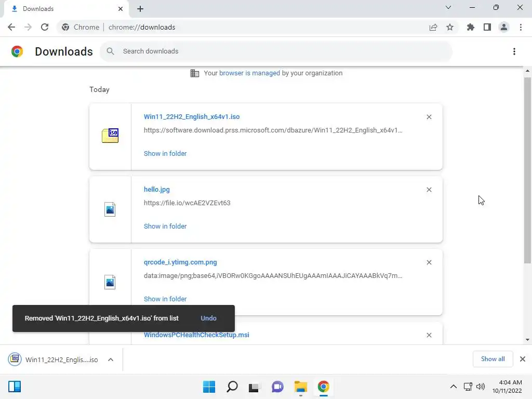Bookmark this page with the star icon

[450, 27]
